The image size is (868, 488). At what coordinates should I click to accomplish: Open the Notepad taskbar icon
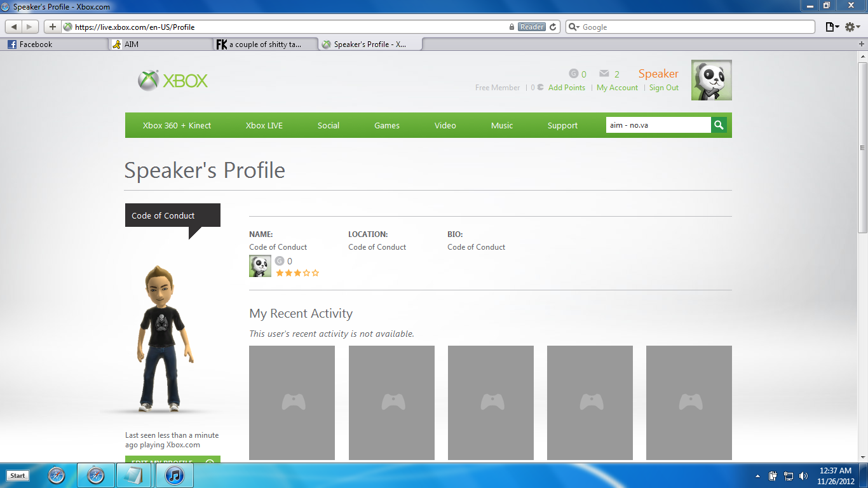134,475
